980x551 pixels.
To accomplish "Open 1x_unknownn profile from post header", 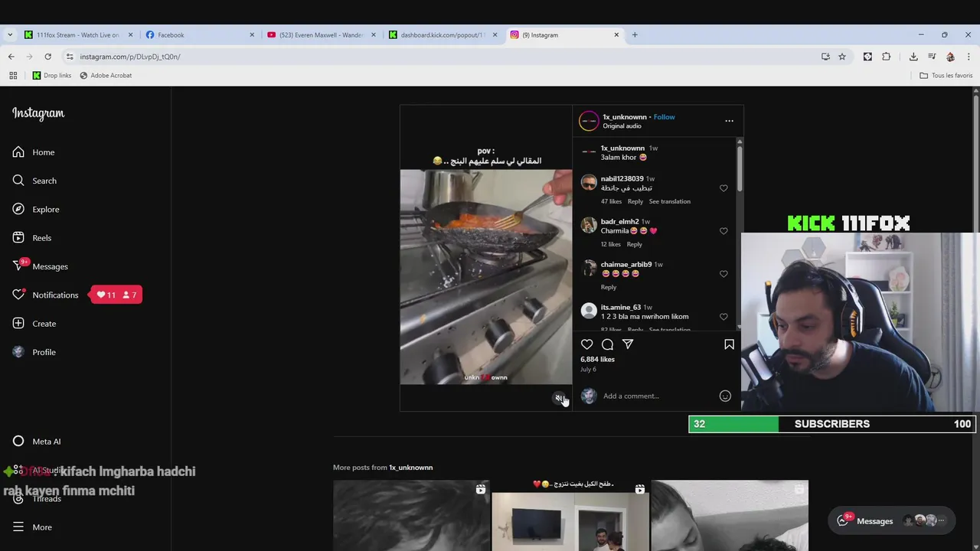I will coord(624,117).
